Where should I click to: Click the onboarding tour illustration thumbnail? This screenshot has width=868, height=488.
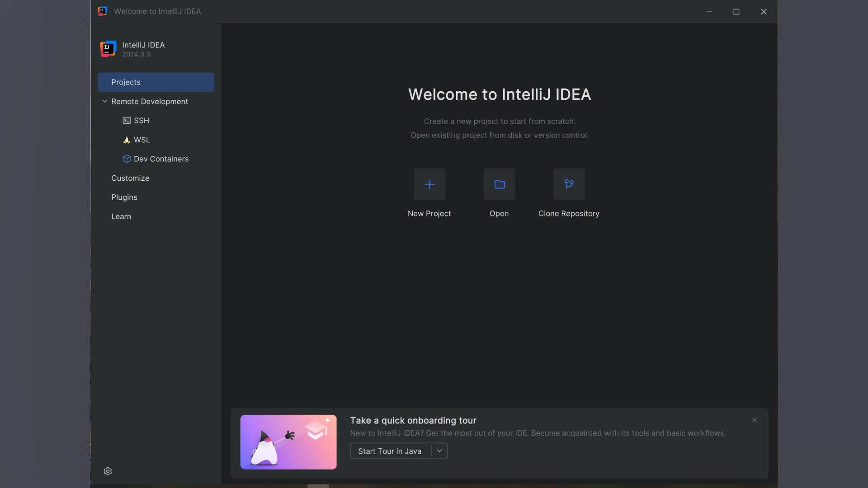(288, 442)
